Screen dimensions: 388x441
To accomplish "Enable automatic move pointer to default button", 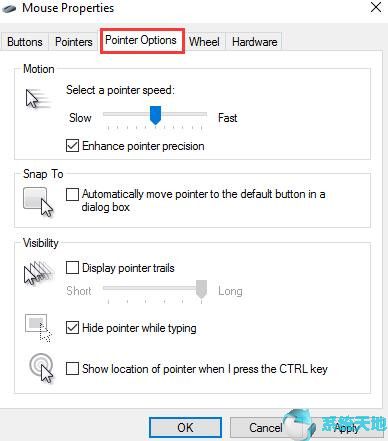I will click(x=72, y=194).
